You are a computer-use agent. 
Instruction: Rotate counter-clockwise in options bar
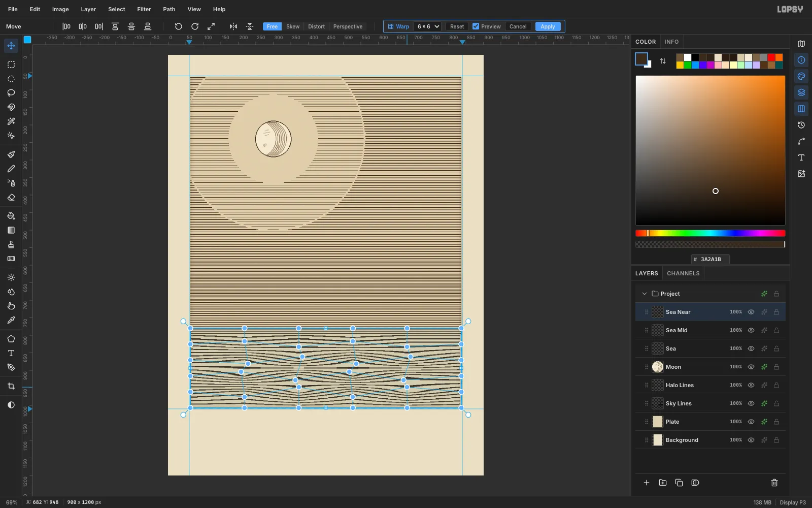[x=179, y=26]
